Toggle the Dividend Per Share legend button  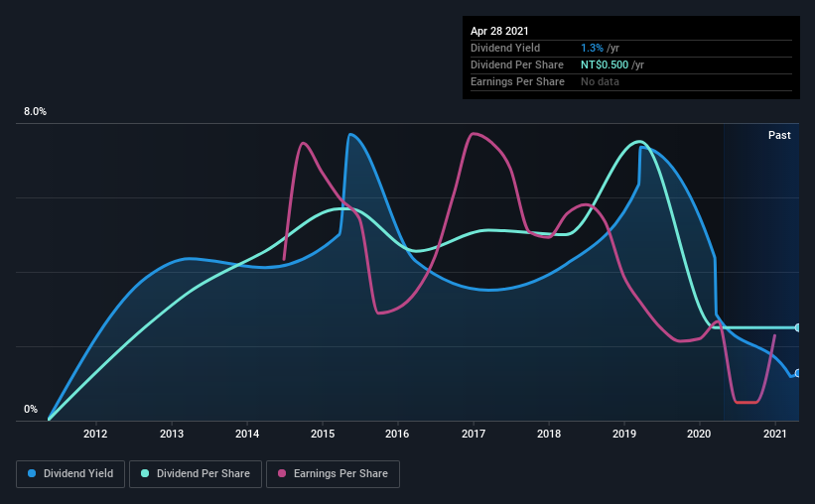pos(196,474)
